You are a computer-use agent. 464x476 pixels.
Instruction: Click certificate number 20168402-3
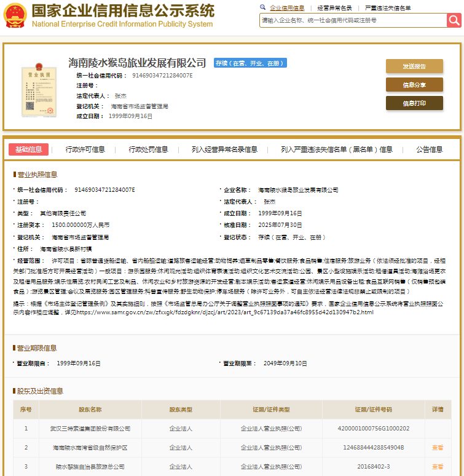click(373, 467)
